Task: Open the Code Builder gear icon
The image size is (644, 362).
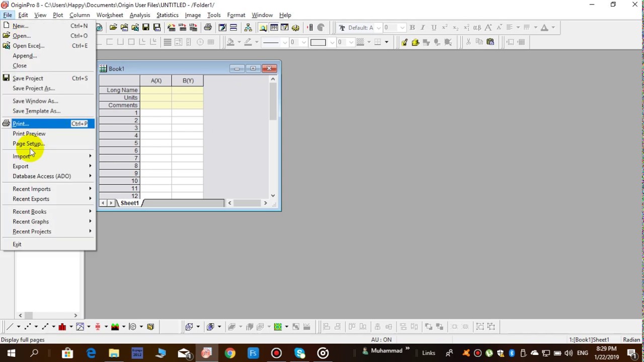Action: [x=295, y=28]
